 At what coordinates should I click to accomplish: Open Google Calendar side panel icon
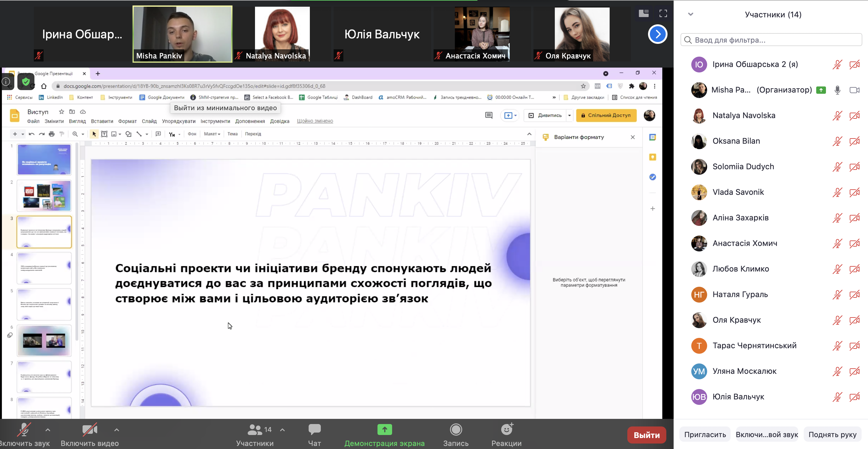[653, 137]
